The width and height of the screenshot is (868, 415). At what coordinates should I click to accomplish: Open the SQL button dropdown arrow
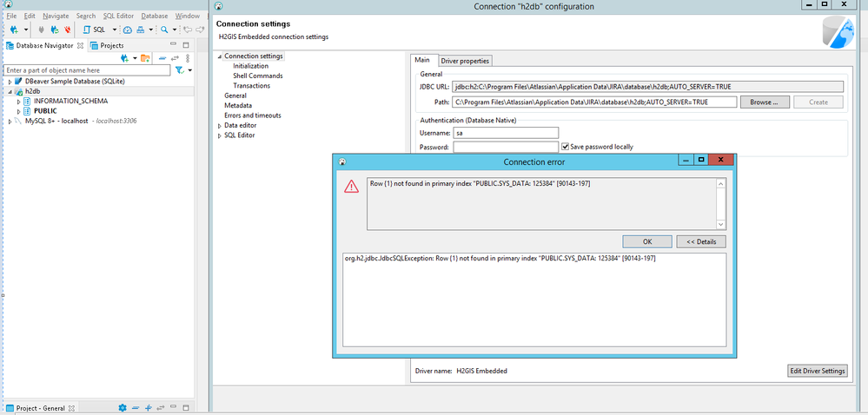(x=115, y=30)
